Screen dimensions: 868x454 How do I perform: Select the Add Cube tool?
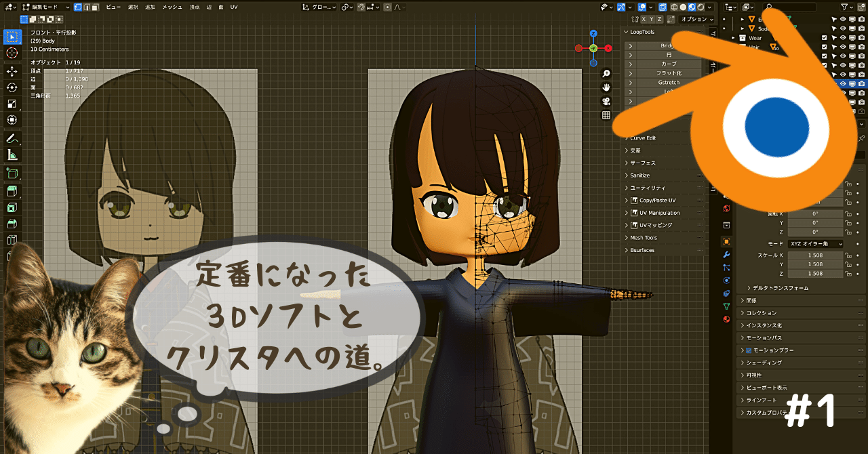click(x=12, y=173)
